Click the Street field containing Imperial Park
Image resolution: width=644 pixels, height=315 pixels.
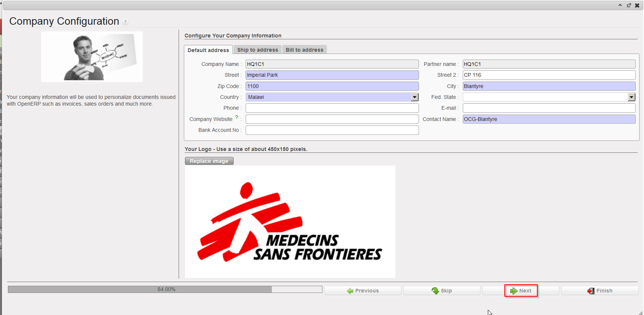(332, 75)
